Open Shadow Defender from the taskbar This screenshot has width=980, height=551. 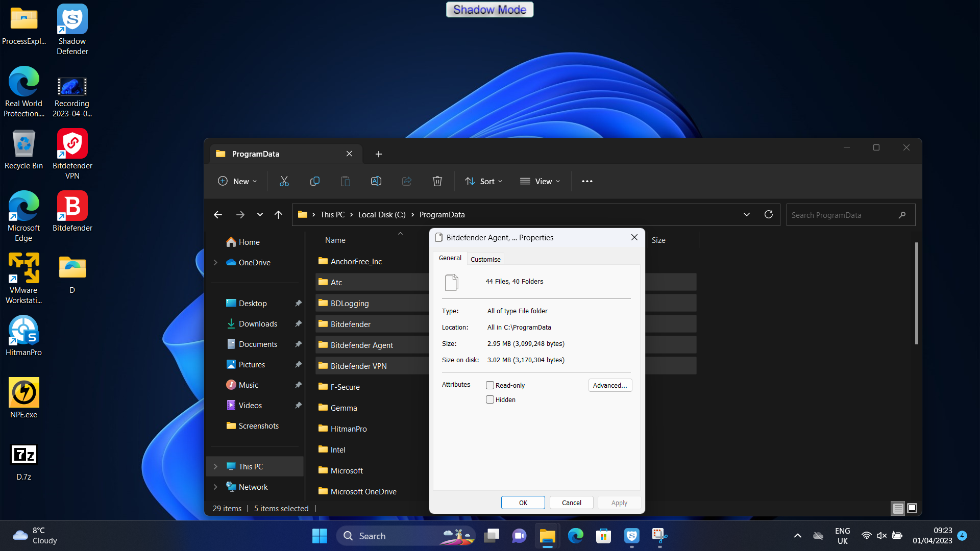click(x=632, y=536)
